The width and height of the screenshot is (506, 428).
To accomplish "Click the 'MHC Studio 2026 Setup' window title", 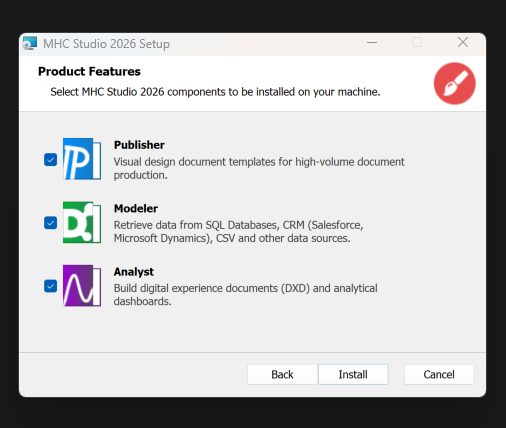I will [x=106, y=44].
